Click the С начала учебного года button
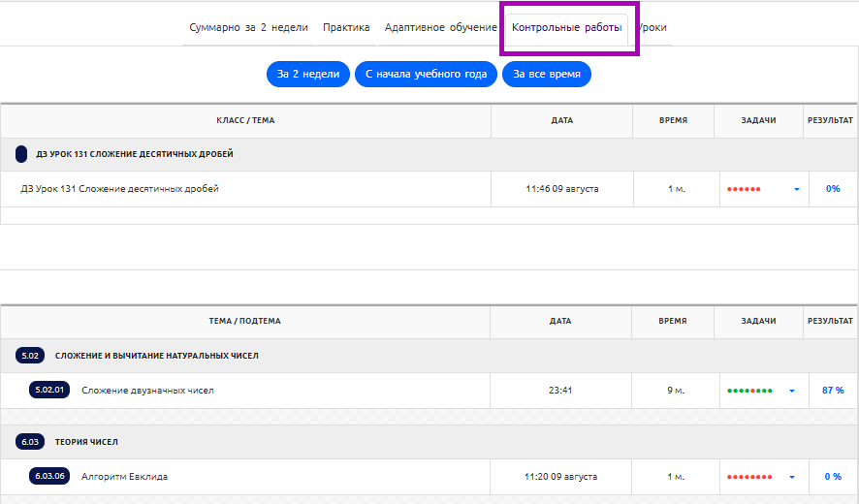Image resolution: width=859 pixels, height=504 pixels. [426, 74]
